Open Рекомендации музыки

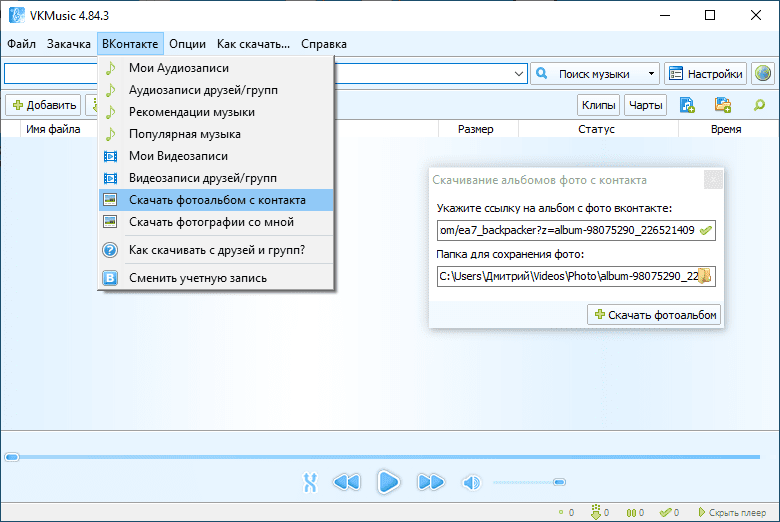pyautogui.click(x=216, y=112)
